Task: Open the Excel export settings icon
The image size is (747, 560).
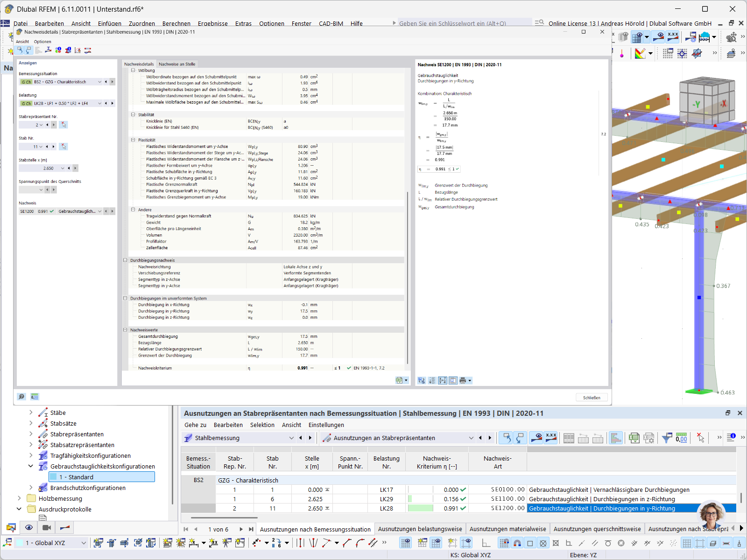Action: coord(649,438)
